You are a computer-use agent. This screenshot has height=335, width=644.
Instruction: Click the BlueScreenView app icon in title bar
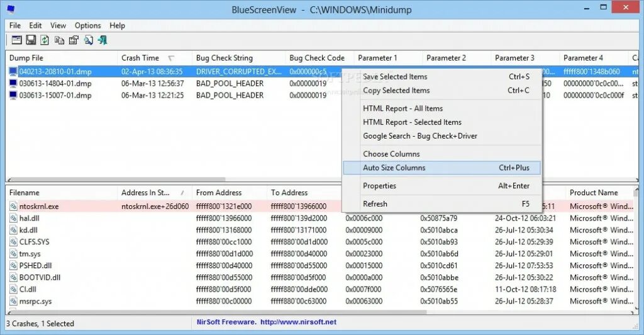coord(11,9)
